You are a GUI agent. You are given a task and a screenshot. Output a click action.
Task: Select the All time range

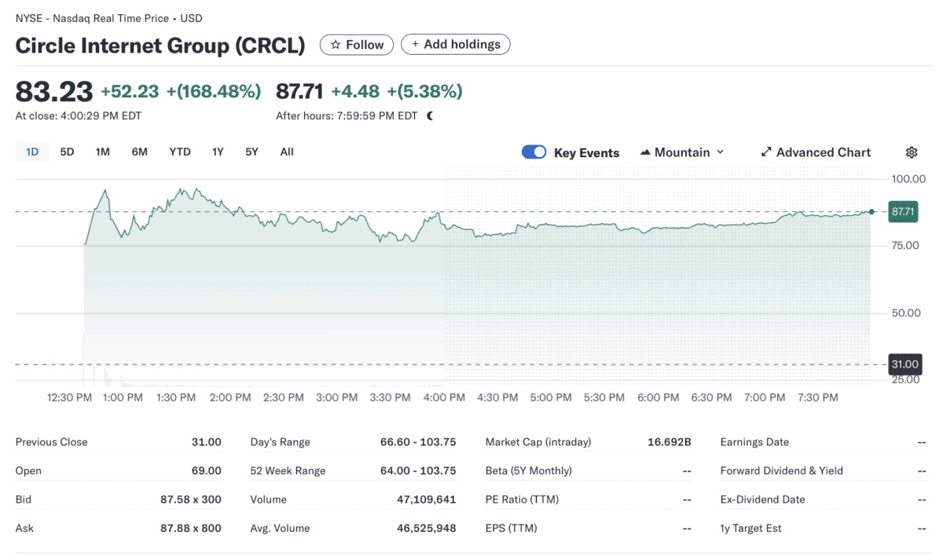287,152
